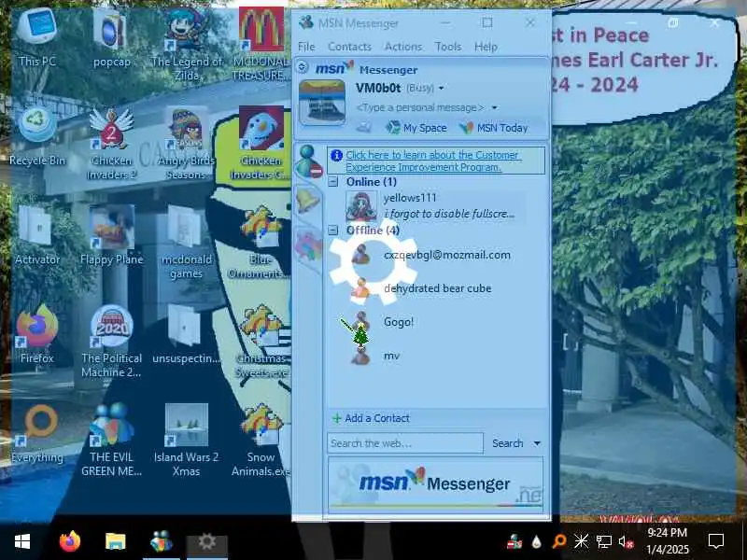This screenshot has width=747, height=560.
Task: Click the taskbar clock showing 9:24 PM
Action: [668, 541]
